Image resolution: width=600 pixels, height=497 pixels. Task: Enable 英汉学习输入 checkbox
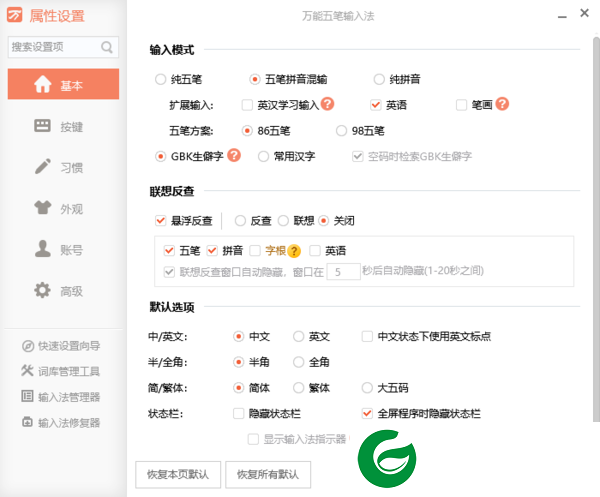click(247, 105)
